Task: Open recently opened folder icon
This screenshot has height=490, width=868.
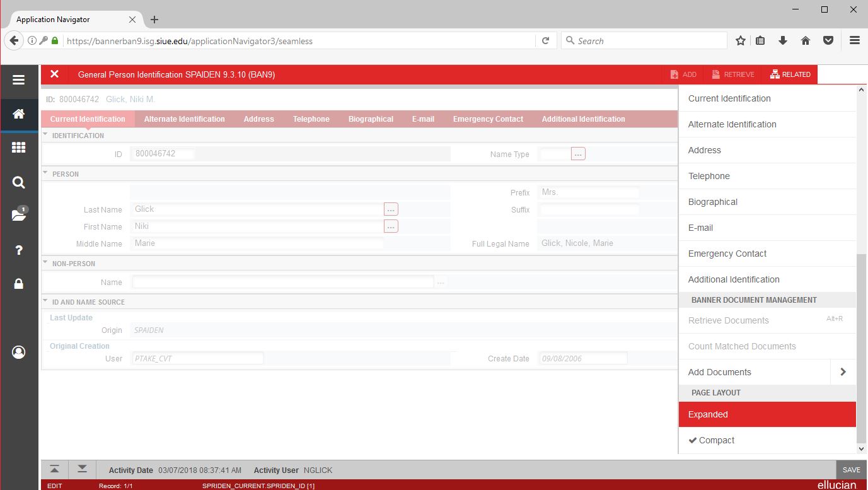Action: coord(18,215)
